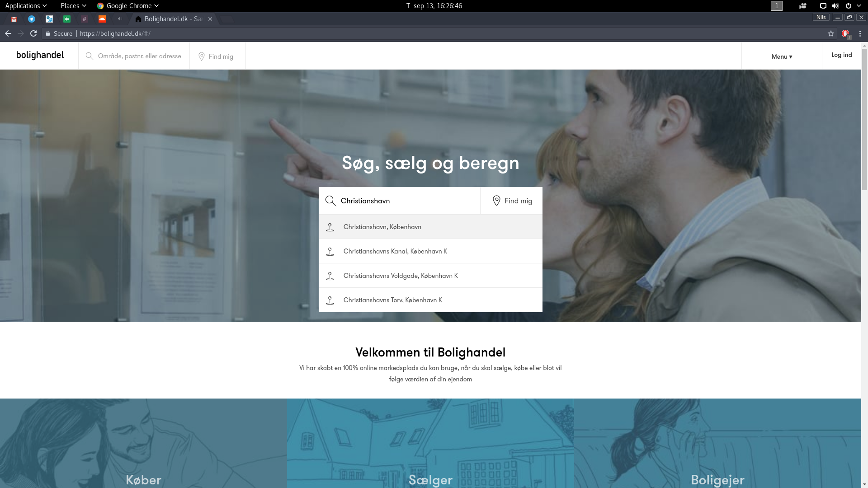Open the pinned Slack hash tab

pos(84,19)
